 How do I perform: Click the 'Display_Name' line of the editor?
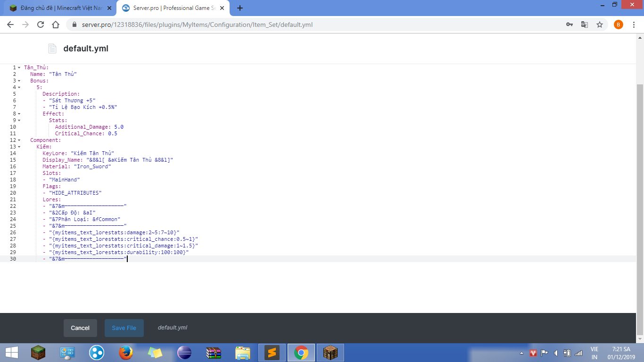pyautogui.click(x=108, y=160)
